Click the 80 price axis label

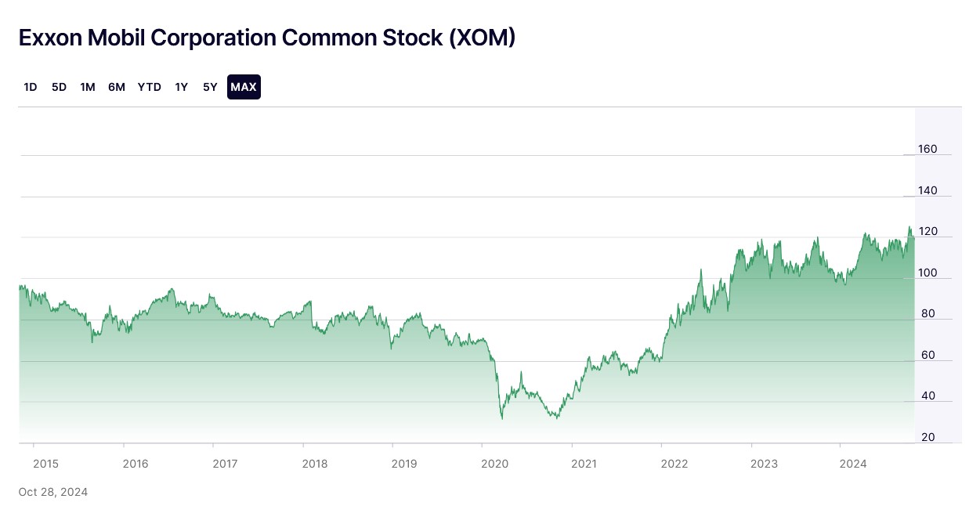(x=928, y=313)
